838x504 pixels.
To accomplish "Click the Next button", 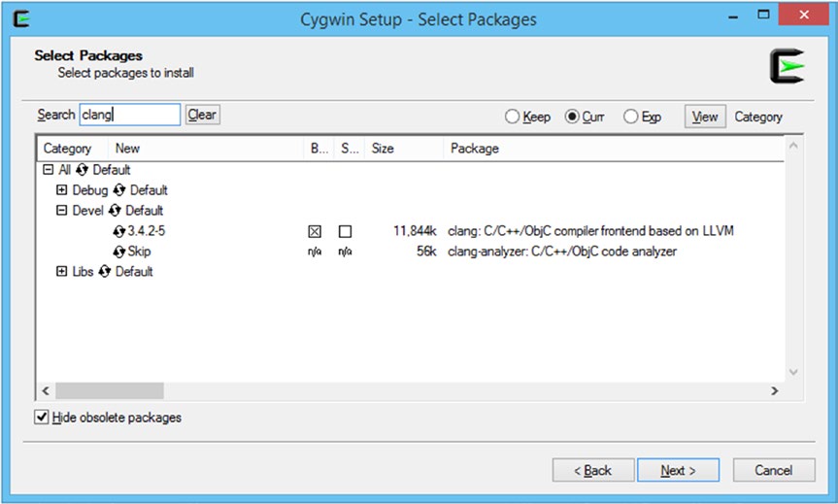I will coord(678,470).
